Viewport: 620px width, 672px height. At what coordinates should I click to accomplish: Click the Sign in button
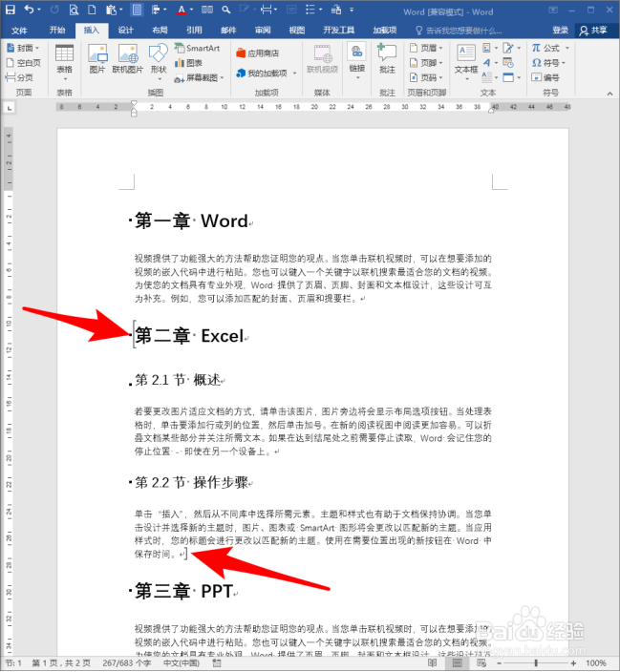pyautogui.click(x=561, y=30)
